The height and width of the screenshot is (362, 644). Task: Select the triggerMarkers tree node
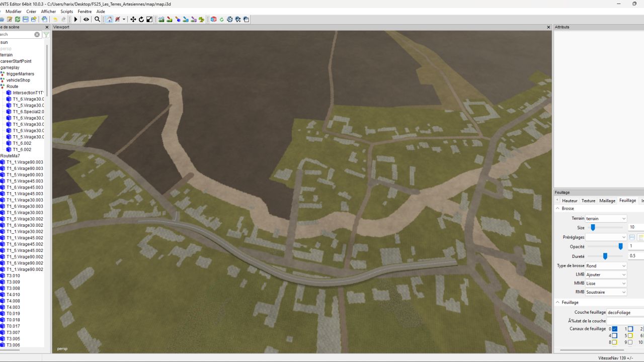[20, 74]
